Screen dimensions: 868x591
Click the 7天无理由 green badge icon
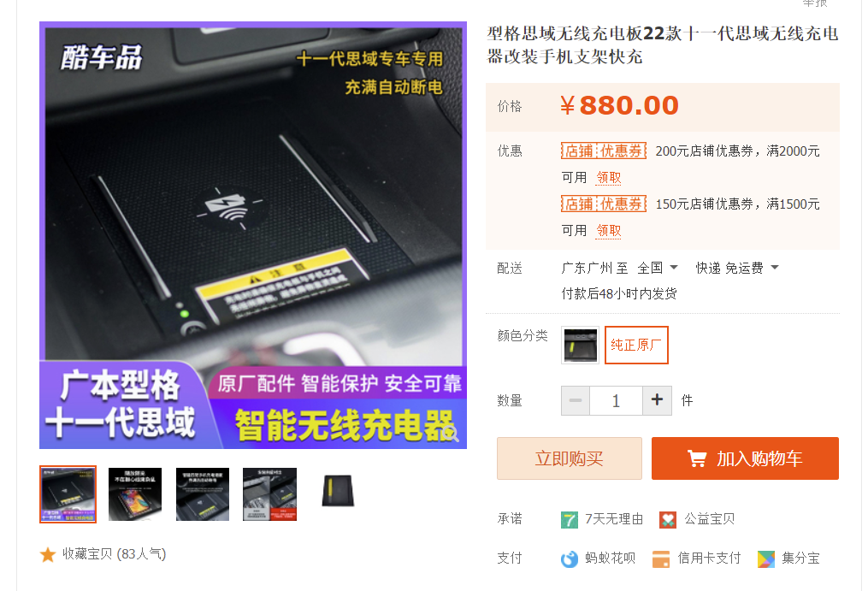(x=569, y=519)
